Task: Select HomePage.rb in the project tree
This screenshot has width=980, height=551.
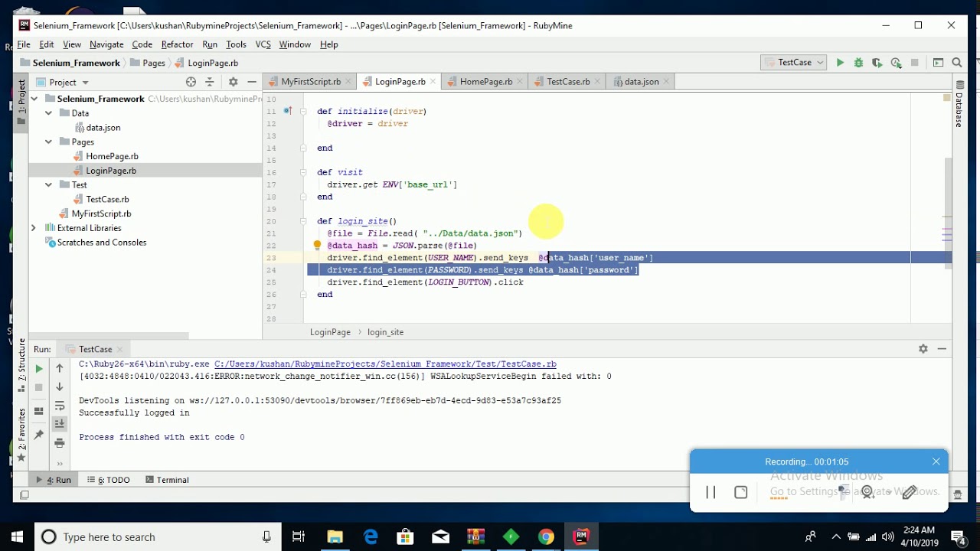Action: point(112,156)
